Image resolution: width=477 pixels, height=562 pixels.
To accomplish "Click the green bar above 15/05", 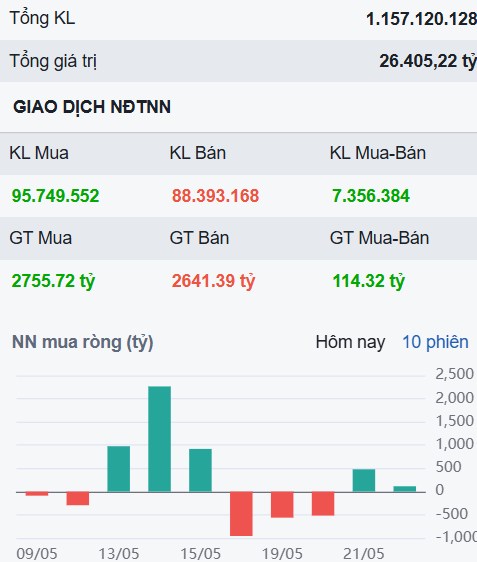I will (x=200, y=470).
